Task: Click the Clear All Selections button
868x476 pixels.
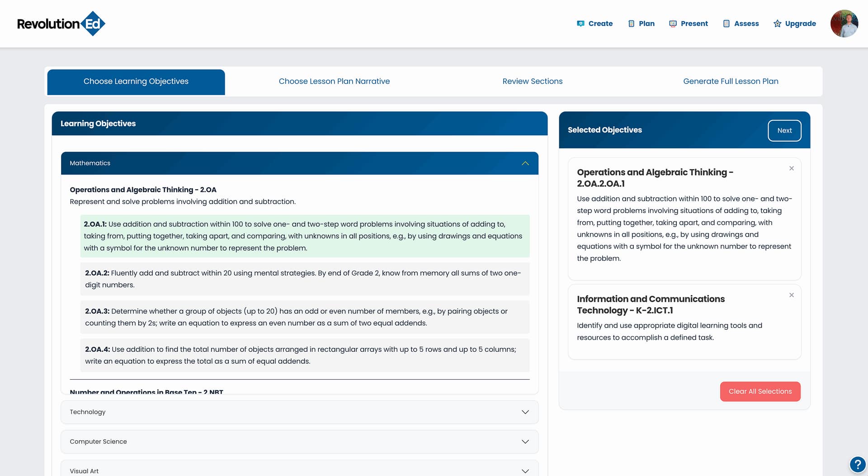Action: (x=760, y=391)
